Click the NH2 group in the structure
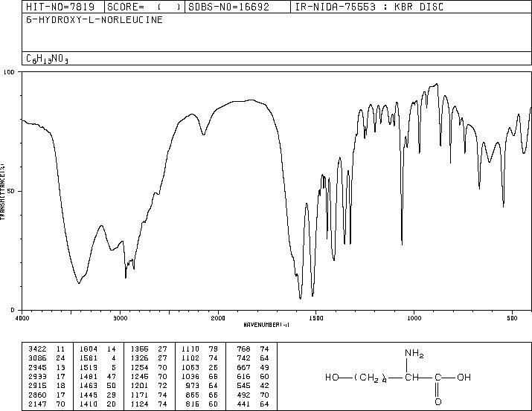The width and height of the screenshot is (532, 411). [x=414, y=354]
